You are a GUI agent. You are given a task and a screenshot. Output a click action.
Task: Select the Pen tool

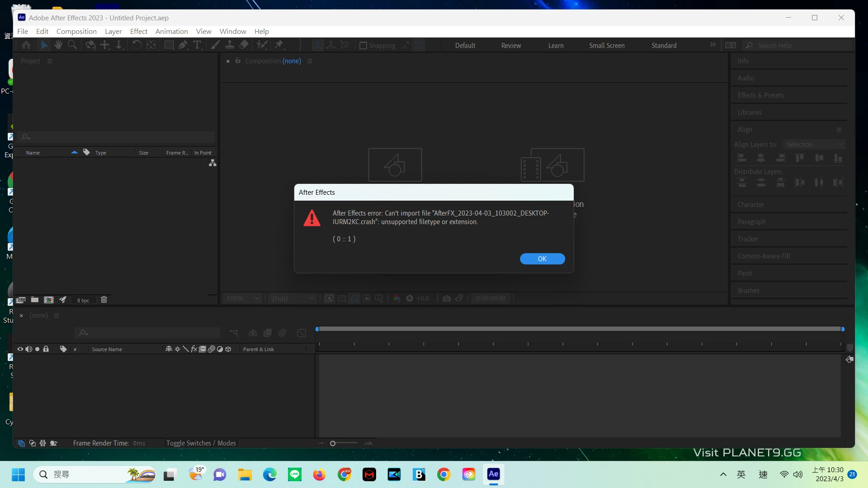183,45
